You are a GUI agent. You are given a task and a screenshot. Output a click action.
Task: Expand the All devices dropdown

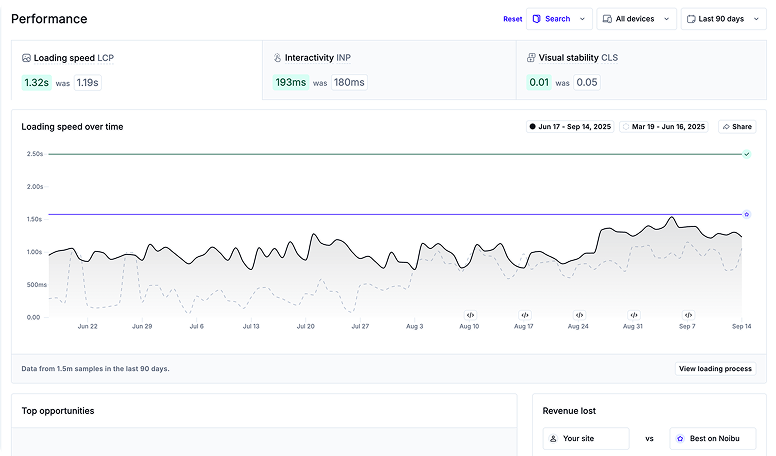(636, 19)
